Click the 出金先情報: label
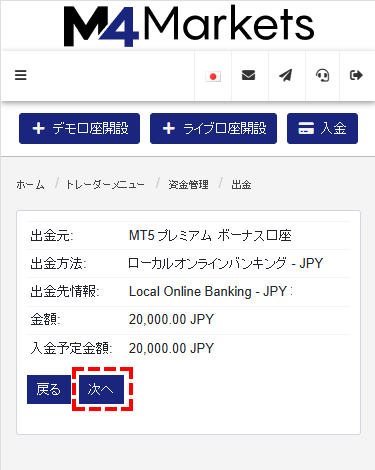 pyautogui.click(x=65, y=292)
